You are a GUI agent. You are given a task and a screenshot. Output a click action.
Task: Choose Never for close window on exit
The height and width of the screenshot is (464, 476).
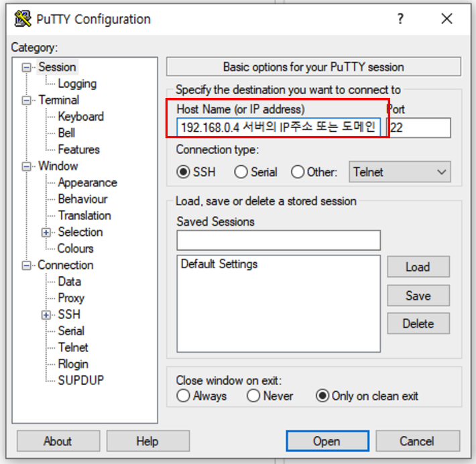point(253,396)
